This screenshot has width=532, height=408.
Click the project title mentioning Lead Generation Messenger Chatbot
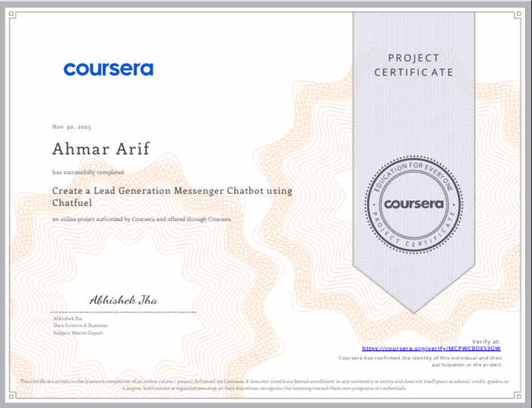(172, 196)
